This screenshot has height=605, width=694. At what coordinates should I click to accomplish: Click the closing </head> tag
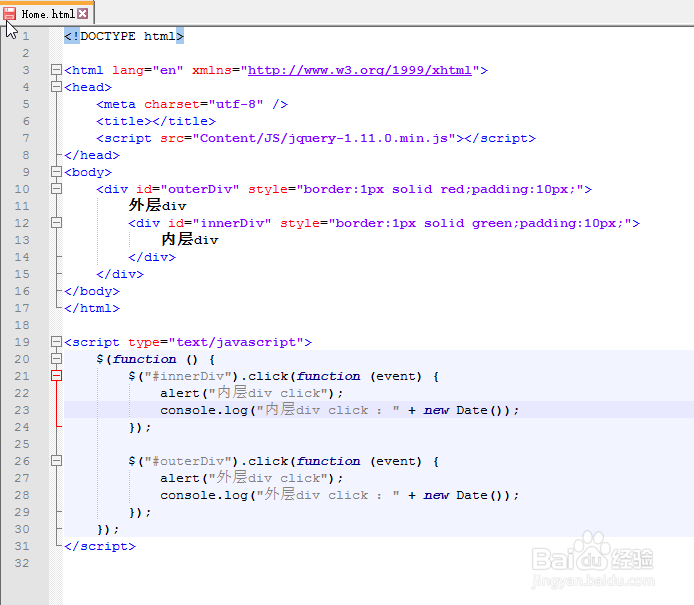click(92, 155)
